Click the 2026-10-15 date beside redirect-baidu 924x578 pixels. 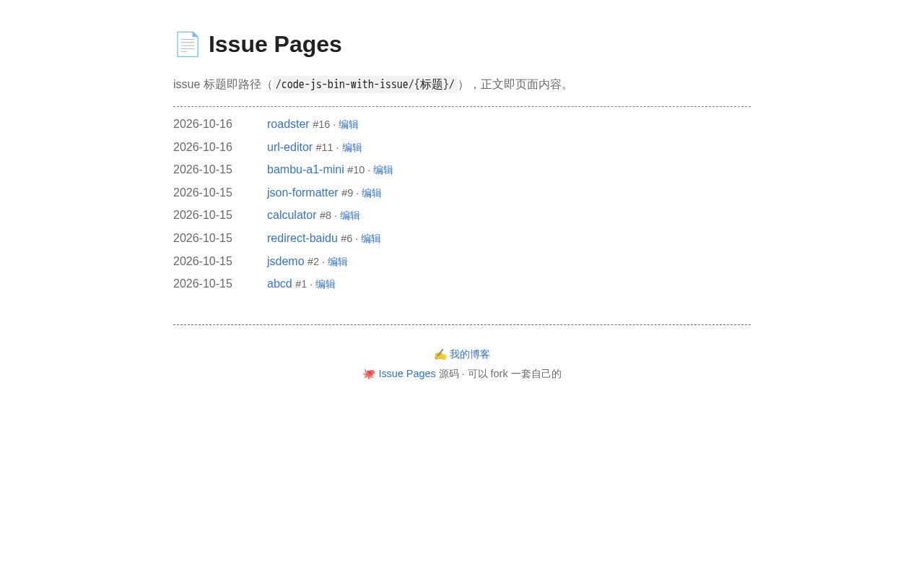coord(203,238)
